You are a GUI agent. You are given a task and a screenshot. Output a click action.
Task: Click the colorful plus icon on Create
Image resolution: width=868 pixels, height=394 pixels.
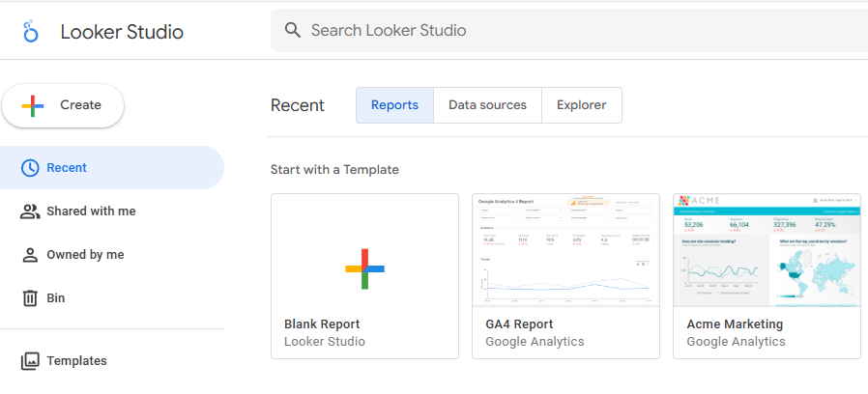(33, 105)
